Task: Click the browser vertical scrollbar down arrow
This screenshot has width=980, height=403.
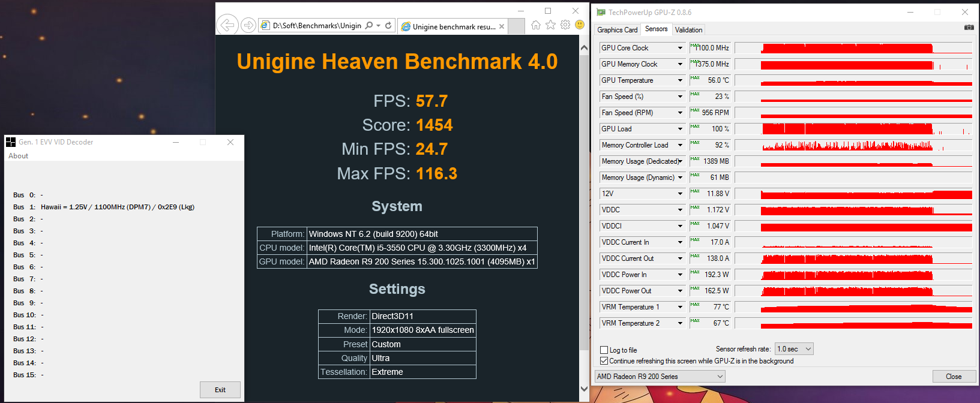Action: pyautogui.click(x=585, y=389)
